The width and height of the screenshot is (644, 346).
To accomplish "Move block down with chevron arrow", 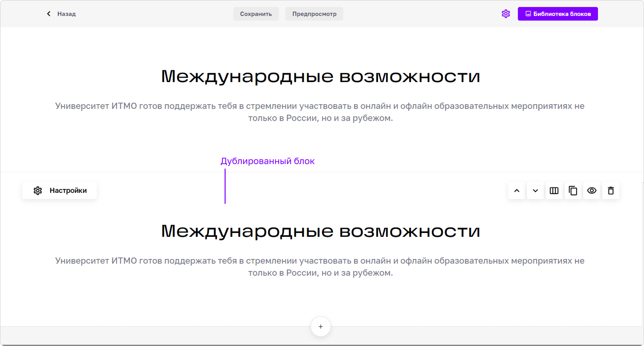I will [535, 191].
